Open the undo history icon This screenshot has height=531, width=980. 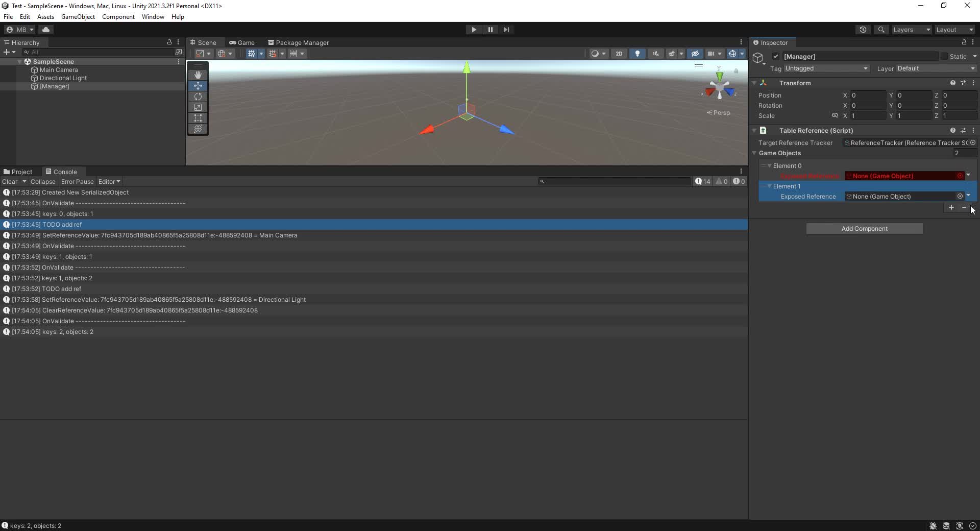[863, 30]
